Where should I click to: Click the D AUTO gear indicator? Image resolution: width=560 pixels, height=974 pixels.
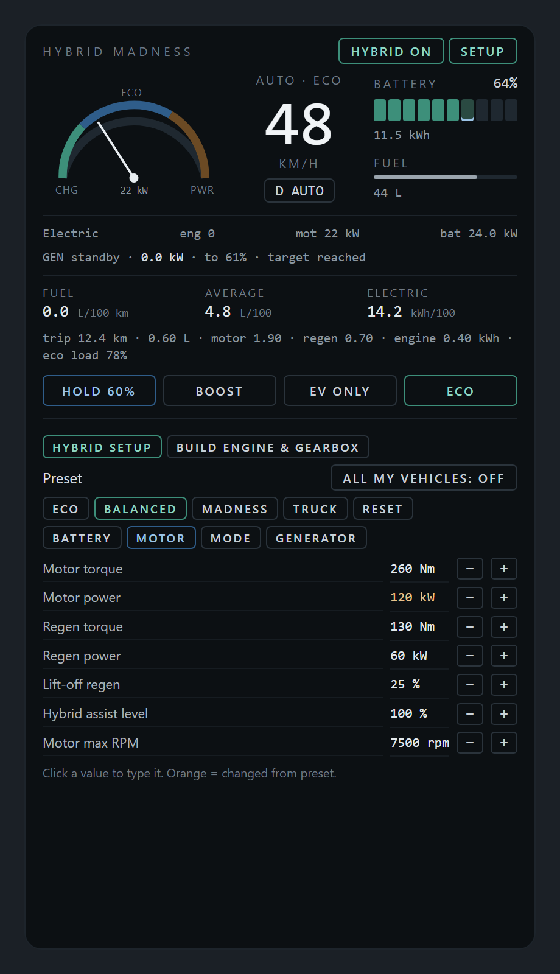pyautogui.click(x=299, y=191)
